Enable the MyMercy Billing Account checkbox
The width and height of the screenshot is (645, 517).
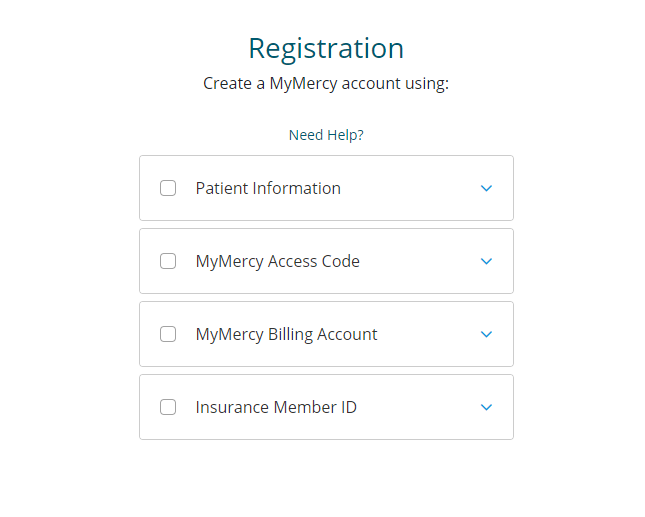pos(168,334)
